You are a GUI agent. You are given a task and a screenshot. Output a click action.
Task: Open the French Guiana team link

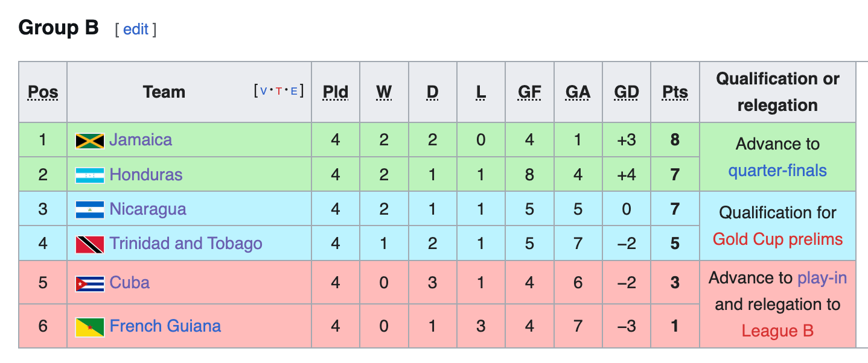tap(165, 326)
